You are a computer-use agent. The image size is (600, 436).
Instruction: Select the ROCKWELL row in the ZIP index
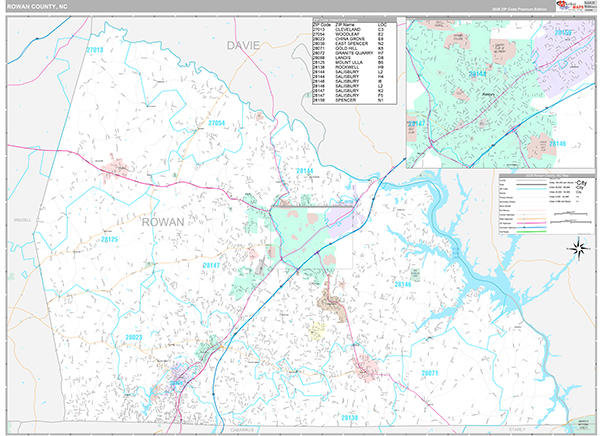pos(354,67)
